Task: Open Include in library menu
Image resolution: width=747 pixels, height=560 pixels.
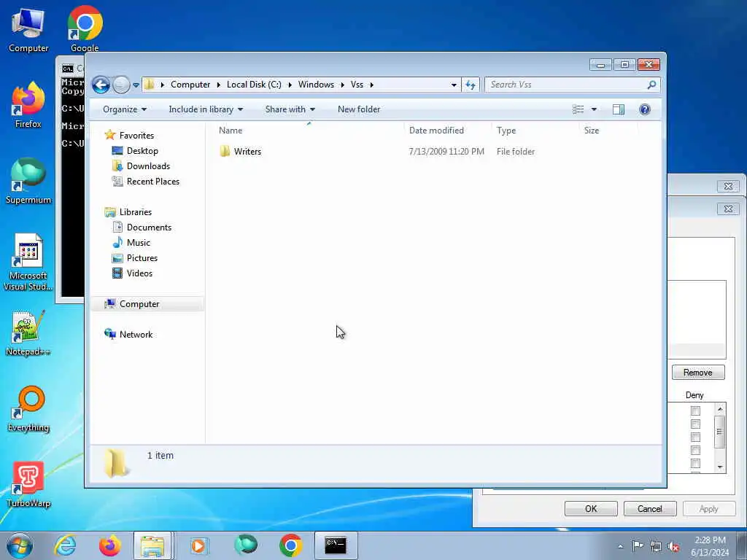Action: point(206,109)
